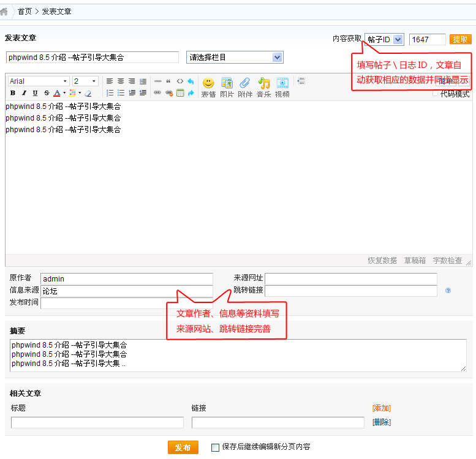Click the 添加 link for related articles

[x=382, y=408]
